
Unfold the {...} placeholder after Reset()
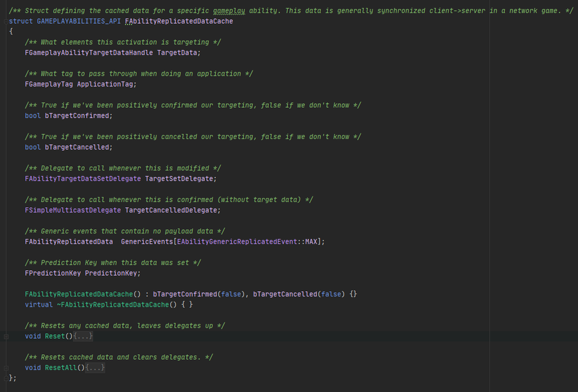click(83, 336)
